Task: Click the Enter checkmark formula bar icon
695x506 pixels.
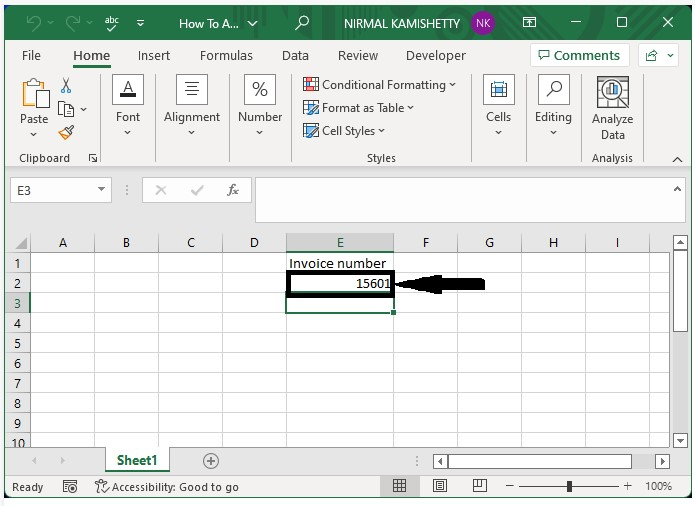Action: [x=197, y=191]
